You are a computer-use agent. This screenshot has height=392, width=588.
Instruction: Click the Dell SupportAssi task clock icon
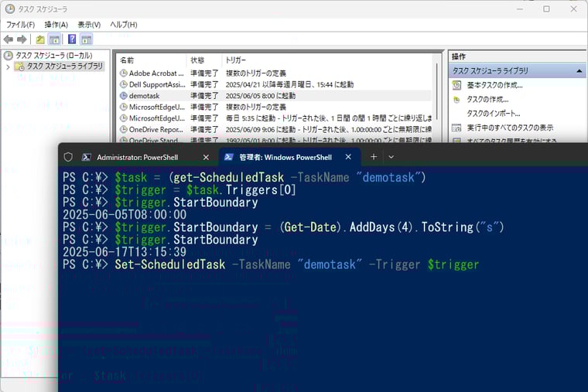click(123, 84)
